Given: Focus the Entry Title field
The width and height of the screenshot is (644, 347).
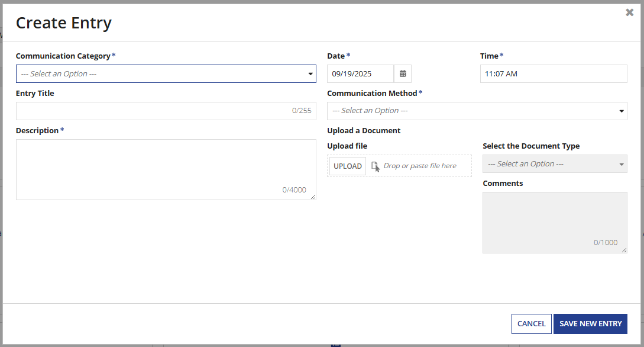Looking at the screenshot, I should click(x=166, y=111).
